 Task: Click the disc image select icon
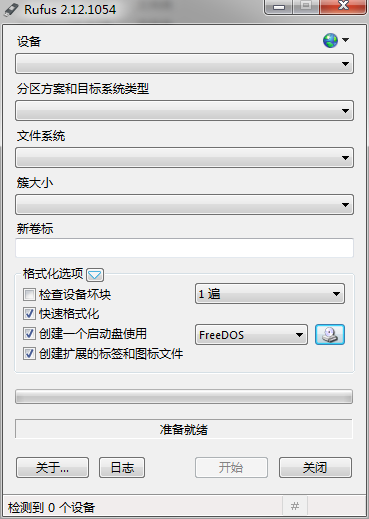[330, 334]
